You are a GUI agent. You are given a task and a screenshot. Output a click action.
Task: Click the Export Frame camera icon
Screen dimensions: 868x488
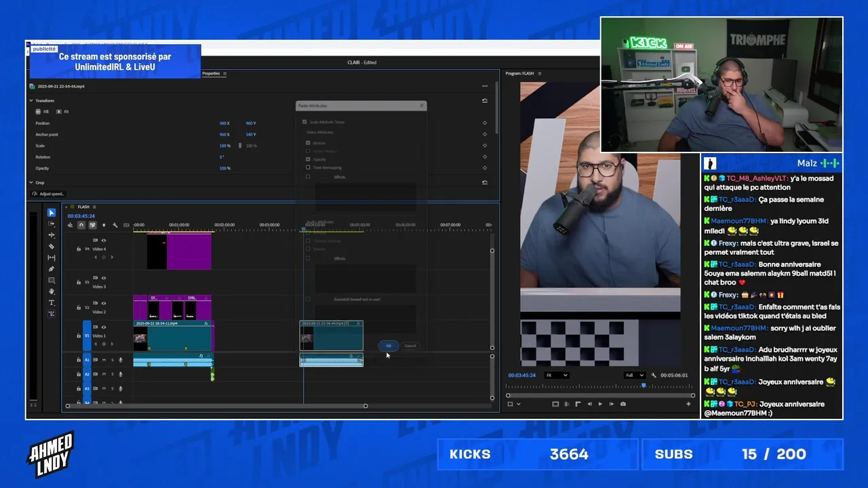[x=623, y=404]
